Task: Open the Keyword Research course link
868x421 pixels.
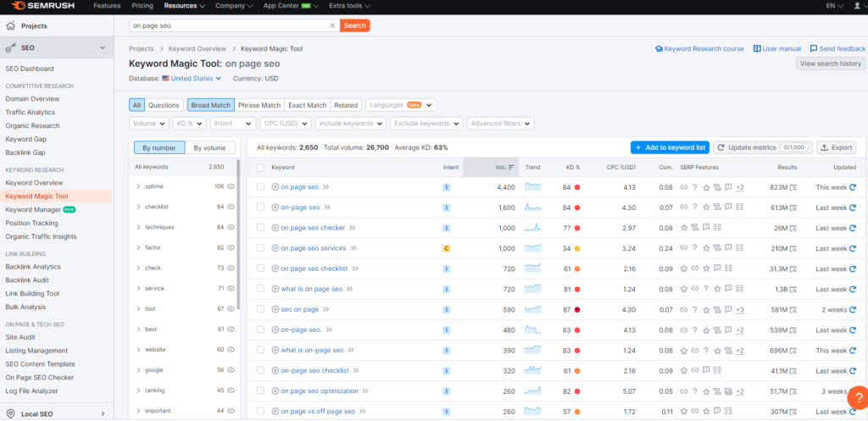Action: 699,49
